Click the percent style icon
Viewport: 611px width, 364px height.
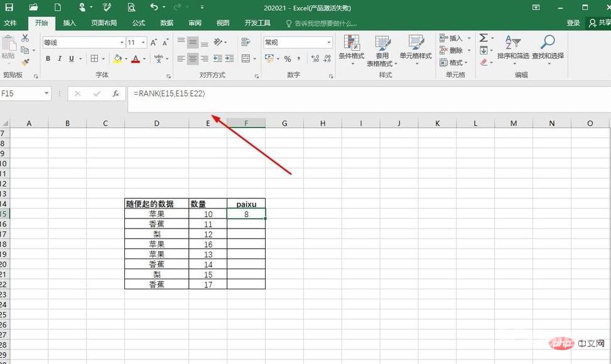[x=288, y=58]
